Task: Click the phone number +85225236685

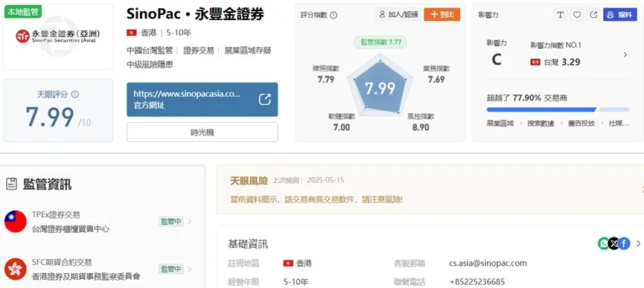Action: (477, 282)
